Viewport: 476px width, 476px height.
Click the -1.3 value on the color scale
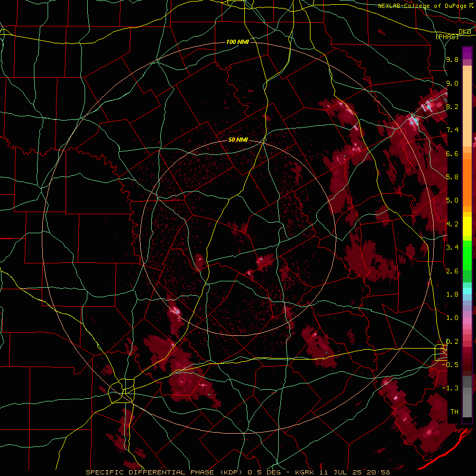coord(450,388)
